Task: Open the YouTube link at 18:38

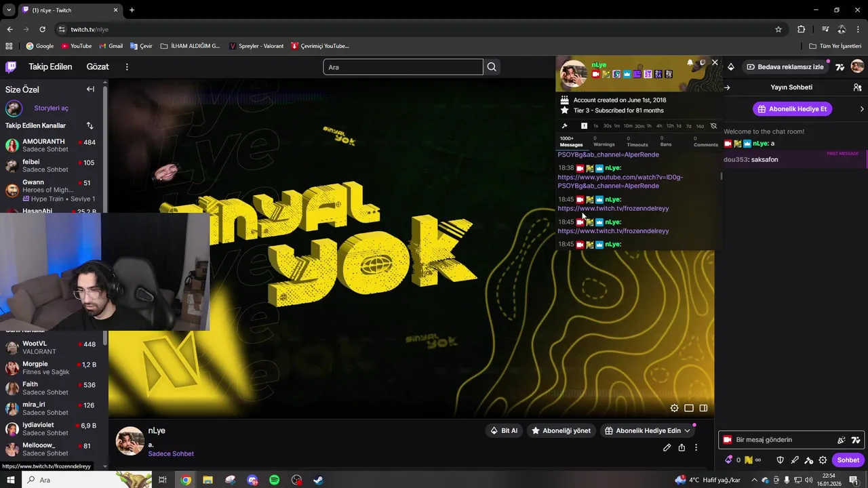Action: (x=620, y=182)
